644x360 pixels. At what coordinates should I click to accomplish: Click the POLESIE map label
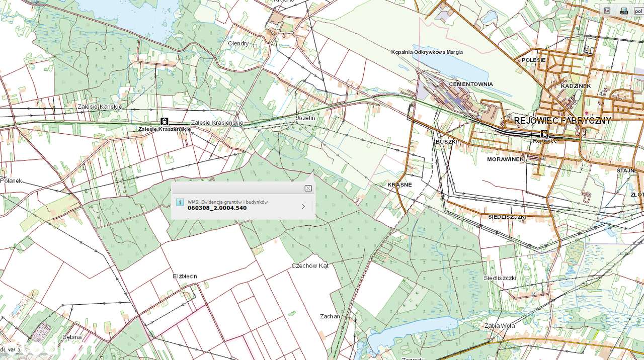533,60
